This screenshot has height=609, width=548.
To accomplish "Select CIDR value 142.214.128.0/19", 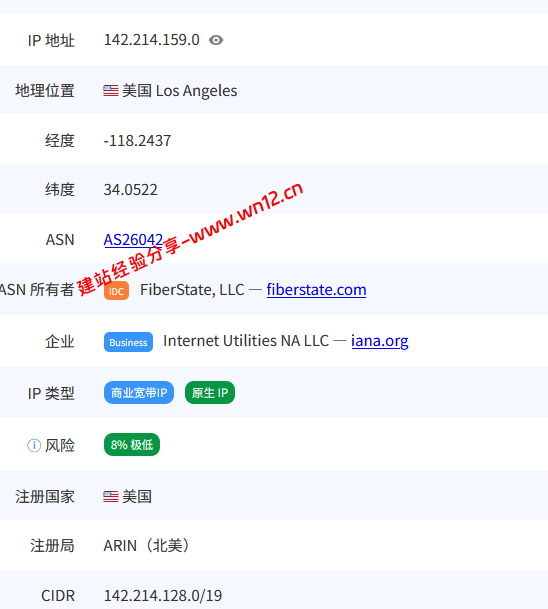I will [x=163, y=595].
